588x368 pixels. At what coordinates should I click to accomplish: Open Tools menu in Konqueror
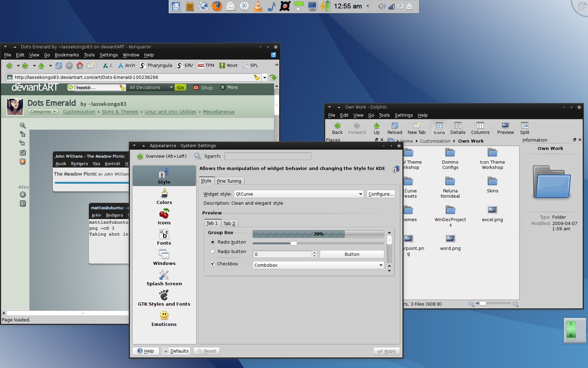(x=89, y=55)
